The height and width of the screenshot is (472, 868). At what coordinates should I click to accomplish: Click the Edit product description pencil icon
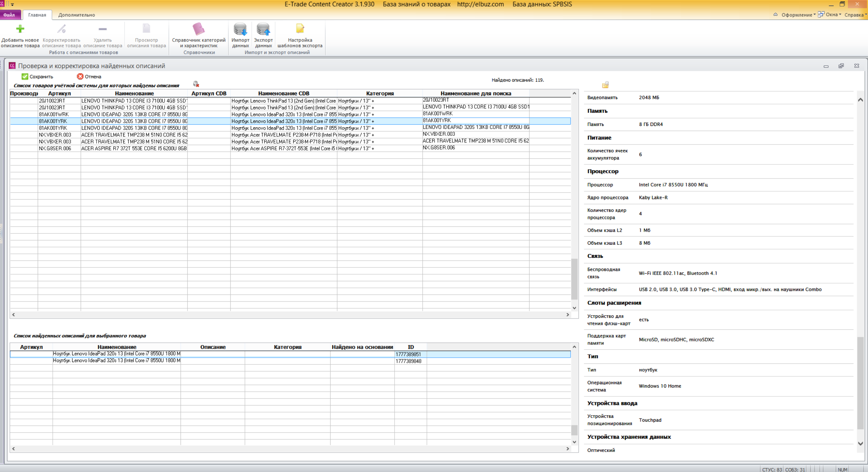(x=62, y=29)
